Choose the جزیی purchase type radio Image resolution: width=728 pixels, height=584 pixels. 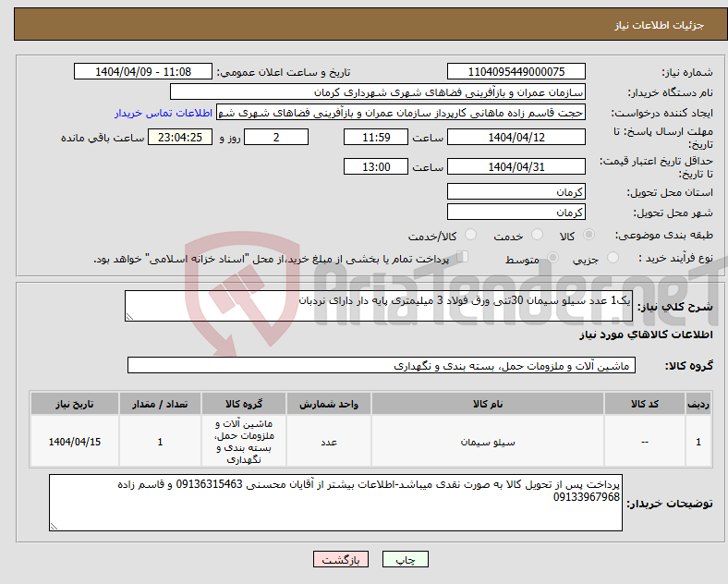click(x=613, y=258)
